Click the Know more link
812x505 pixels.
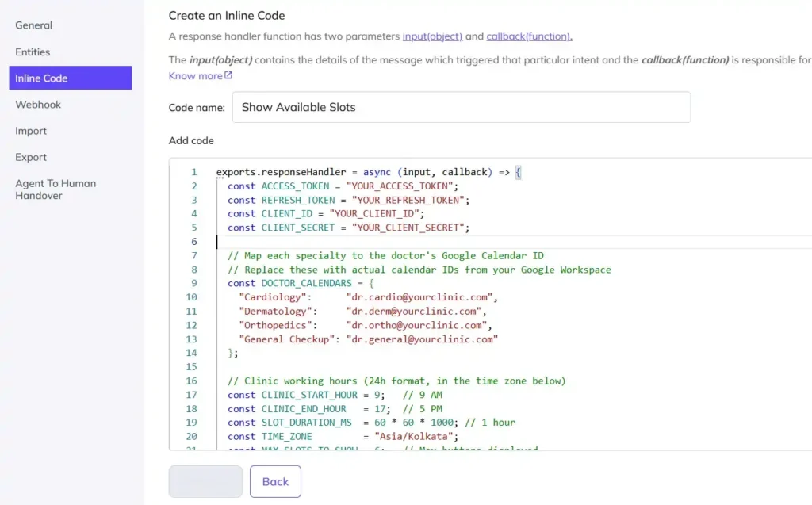point(195,75)
